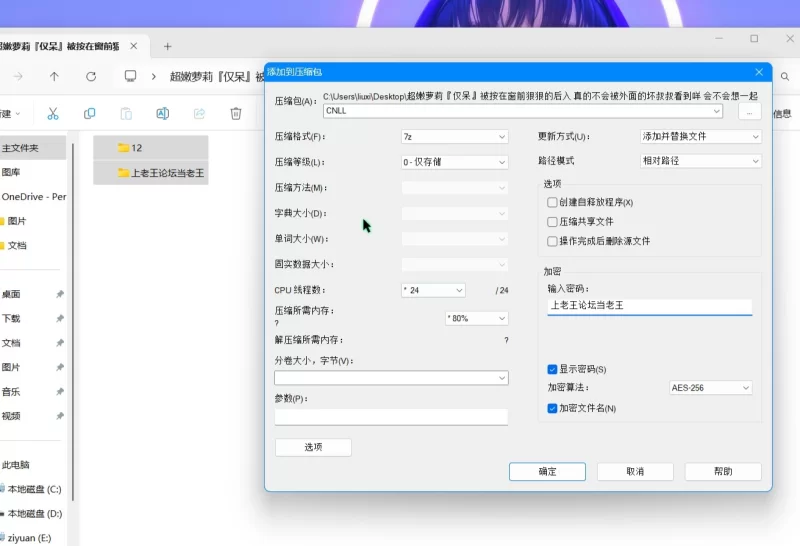This screenshot has height=546, width=800.
Task: Click the This PC monitor icon in address bar
Action: (x=131, y=77)
